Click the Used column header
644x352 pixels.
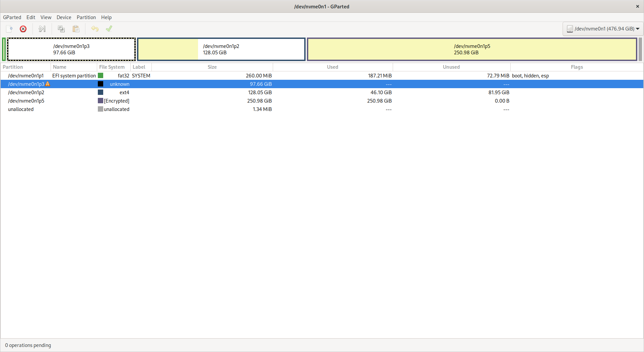click(x=333, y=67)
